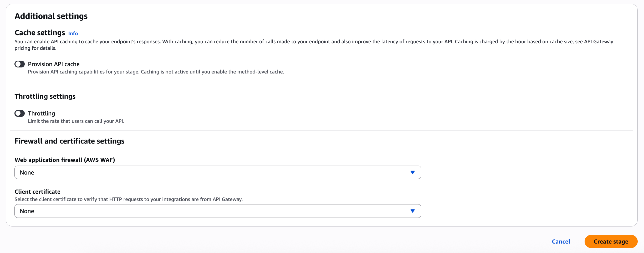Click the Cache settings section heading
Viewport: 644px width, 253px height.
point(40,33)
